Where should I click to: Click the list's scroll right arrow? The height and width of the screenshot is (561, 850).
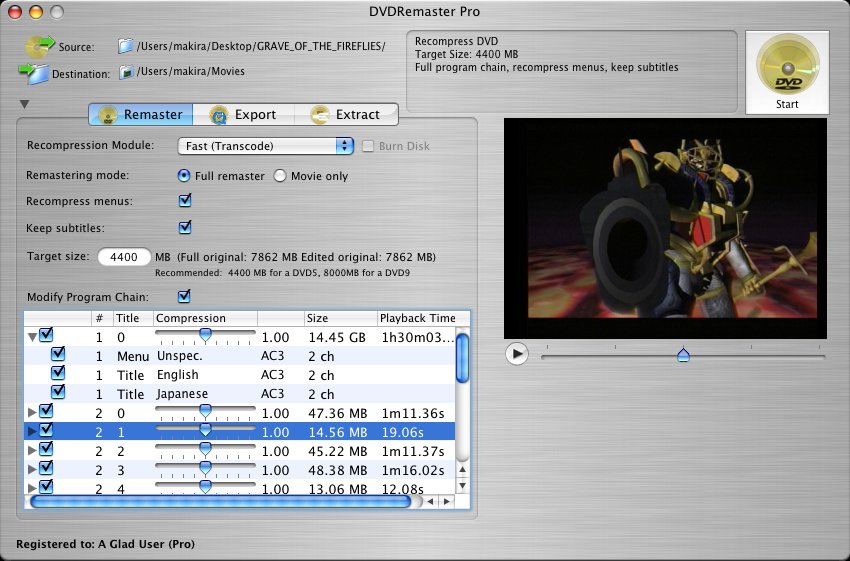tap(447, 501)
